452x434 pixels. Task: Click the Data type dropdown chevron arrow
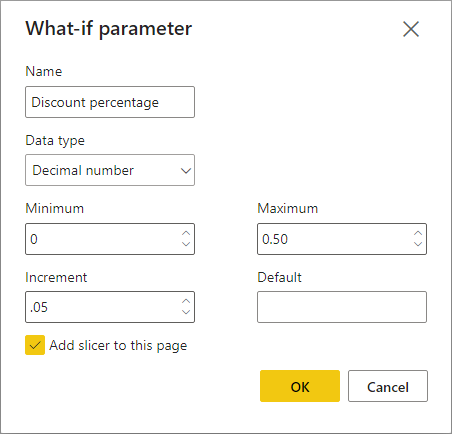click(x=186, y=171)
